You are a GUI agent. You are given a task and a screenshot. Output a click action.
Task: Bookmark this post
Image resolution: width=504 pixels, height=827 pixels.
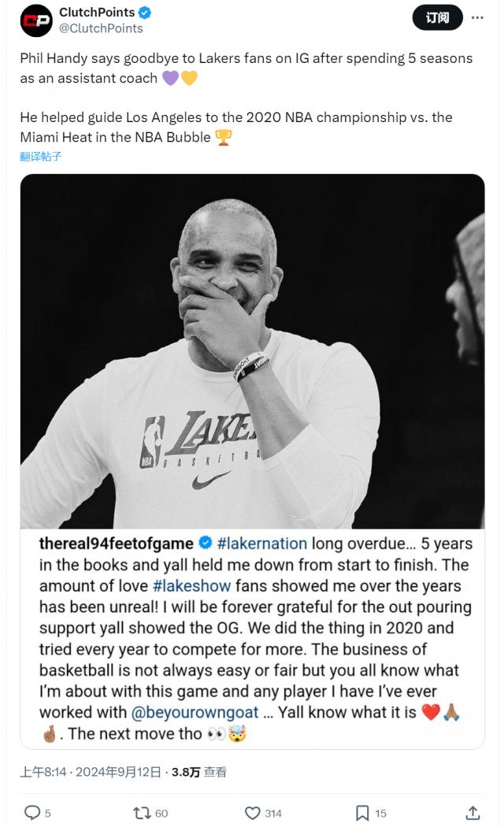pos(362,813)
